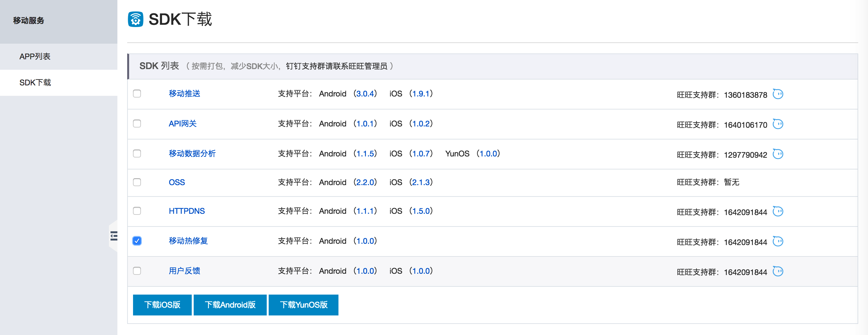Select SDK下载 in the sidebar
Image resolution: width=868 pixels, height=335 pixels.
coord(59,83)
